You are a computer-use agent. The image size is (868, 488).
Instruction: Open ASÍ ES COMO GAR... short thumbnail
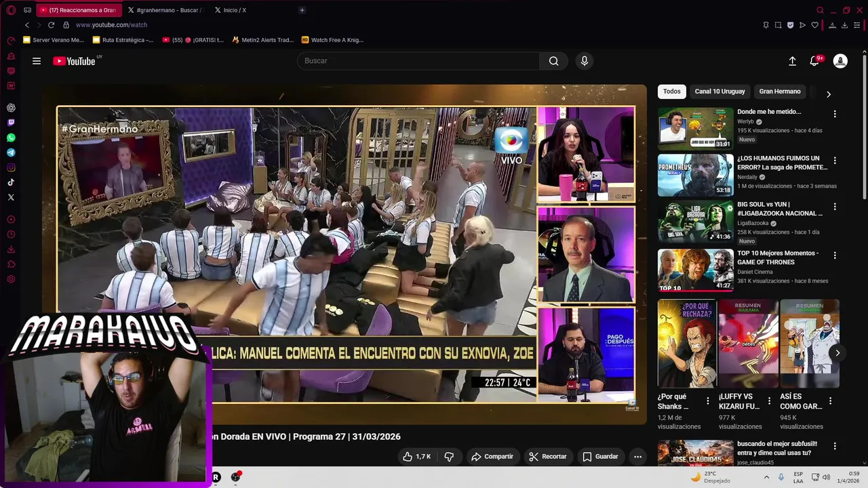[810, 344]
